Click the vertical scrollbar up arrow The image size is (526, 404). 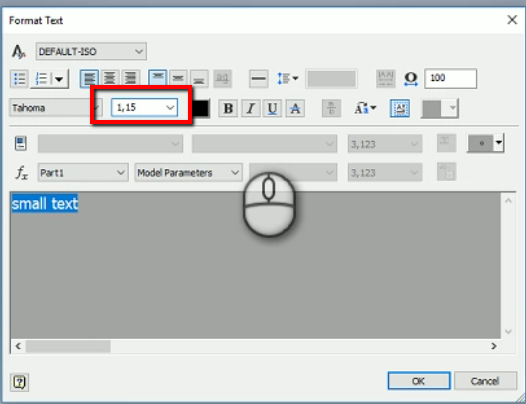tap(508, 201)
